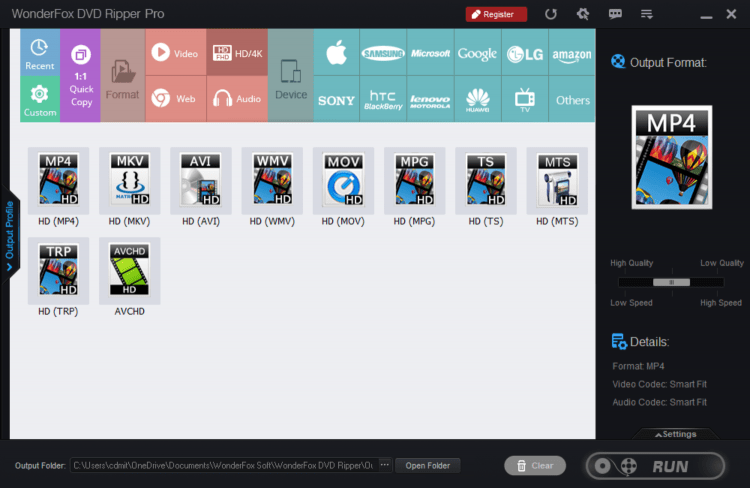
Task: Click the Register button
Action: (x=496, y=14)
